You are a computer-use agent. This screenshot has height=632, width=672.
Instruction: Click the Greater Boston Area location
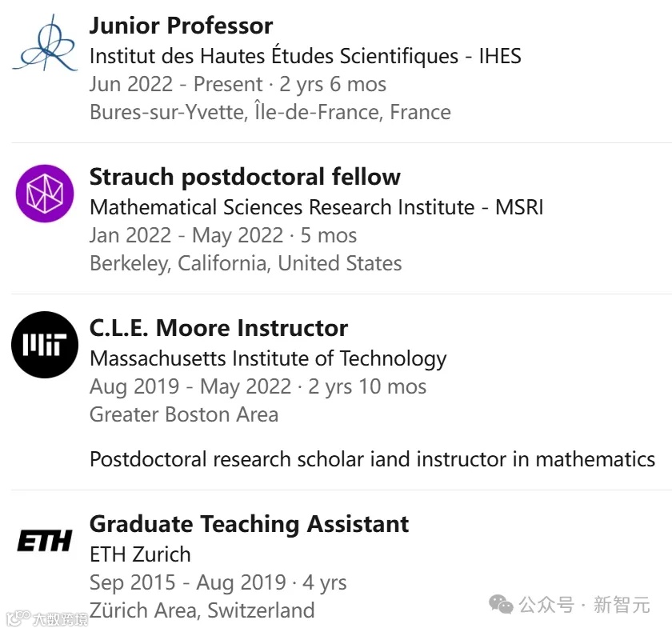click(184, 414)
